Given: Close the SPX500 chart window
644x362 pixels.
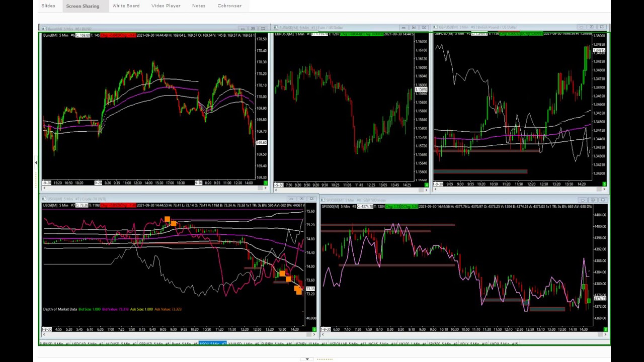Looking at the screenshot, I should (602, 200).
